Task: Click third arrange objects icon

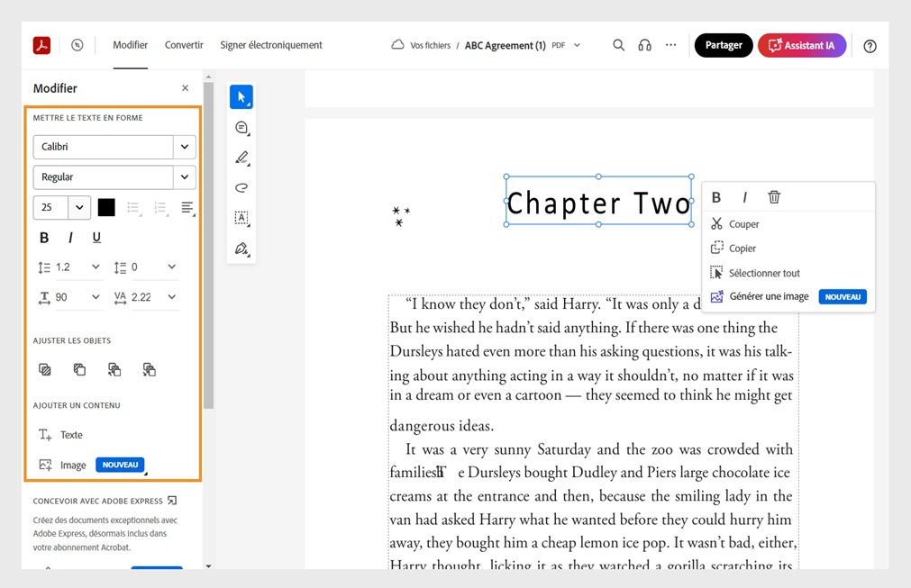Action: point(114,370)
